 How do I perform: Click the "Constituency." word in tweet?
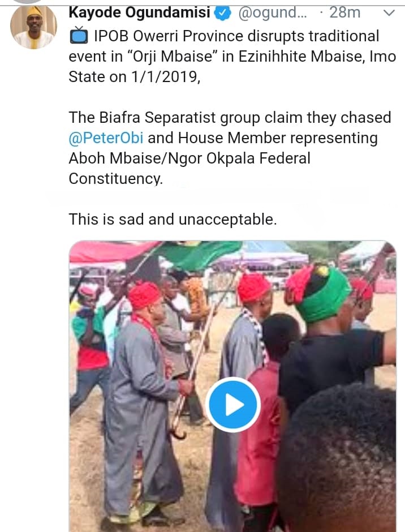[115, 179]
